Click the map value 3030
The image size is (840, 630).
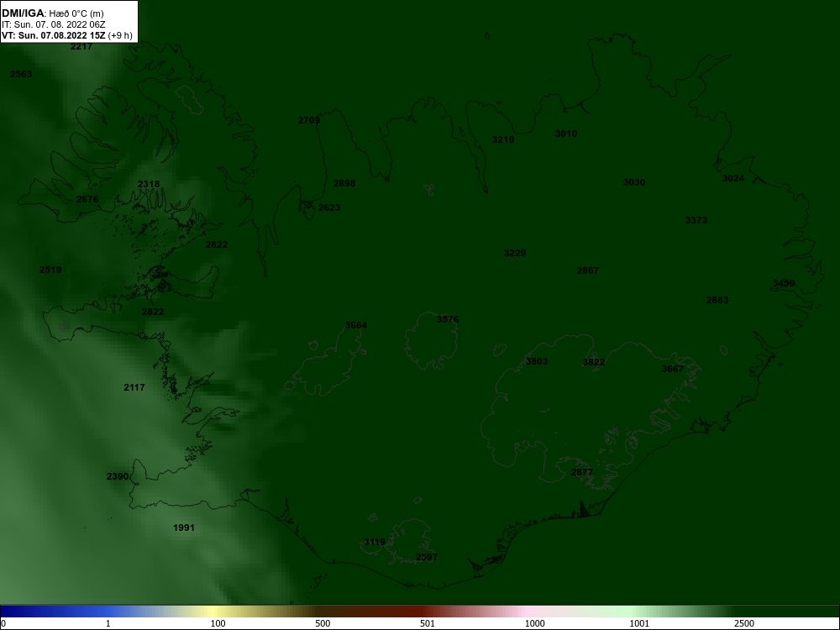(x=634, y=182)
